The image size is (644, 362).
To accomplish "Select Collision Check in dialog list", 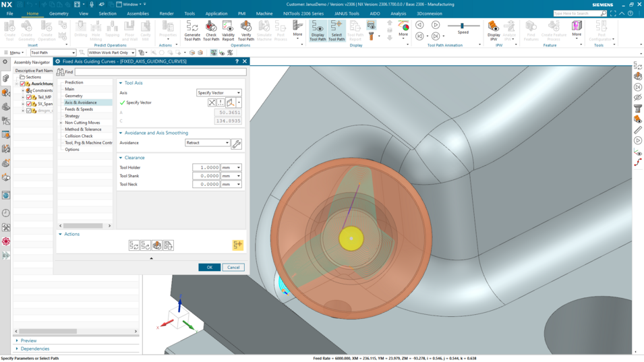I will point(79,136).
